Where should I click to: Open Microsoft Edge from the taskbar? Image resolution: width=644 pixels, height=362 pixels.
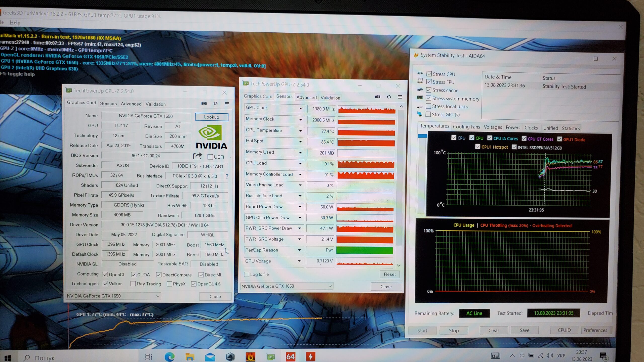(x=169, y=356)
